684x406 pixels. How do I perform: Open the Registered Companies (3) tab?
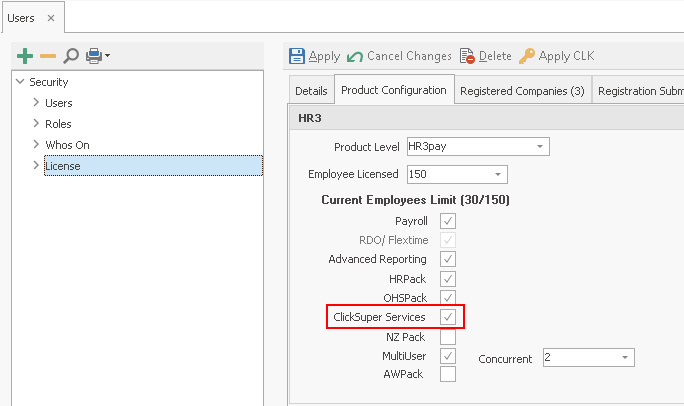click(522, 91)
